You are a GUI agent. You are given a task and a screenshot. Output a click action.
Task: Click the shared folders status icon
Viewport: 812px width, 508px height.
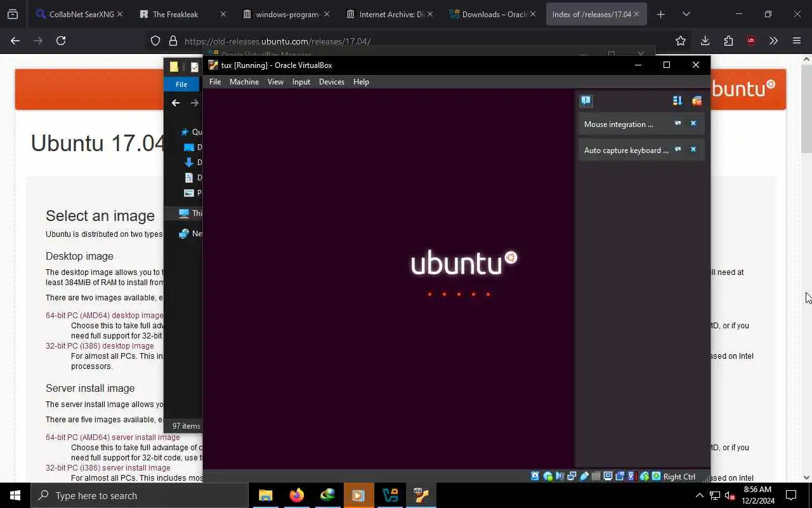coord(596,476)
